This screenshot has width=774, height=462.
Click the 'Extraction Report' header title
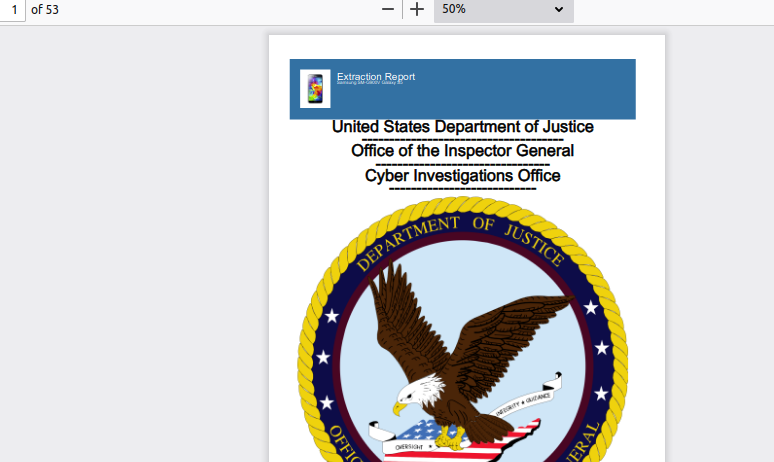tap(375, 76)
